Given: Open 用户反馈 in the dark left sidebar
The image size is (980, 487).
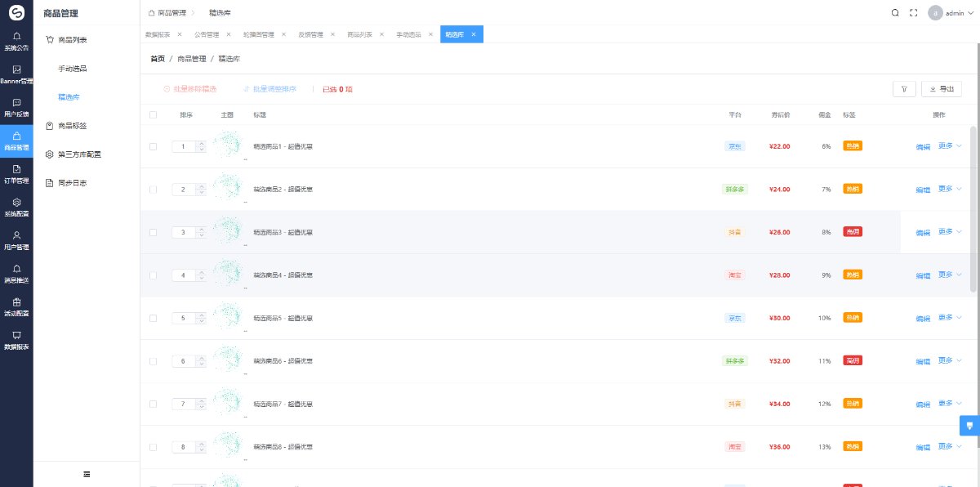Looking at the screenshot, I should tap(16, 108).
